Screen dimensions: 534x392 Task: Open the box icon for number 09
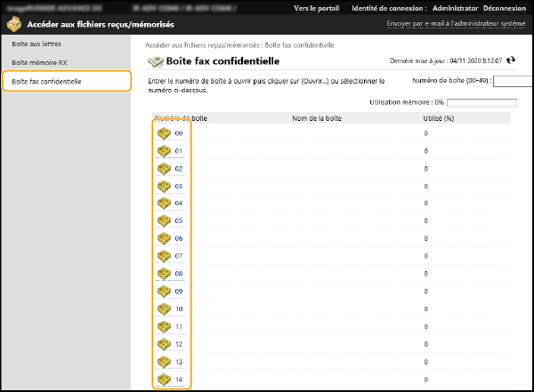coord(164,291)
